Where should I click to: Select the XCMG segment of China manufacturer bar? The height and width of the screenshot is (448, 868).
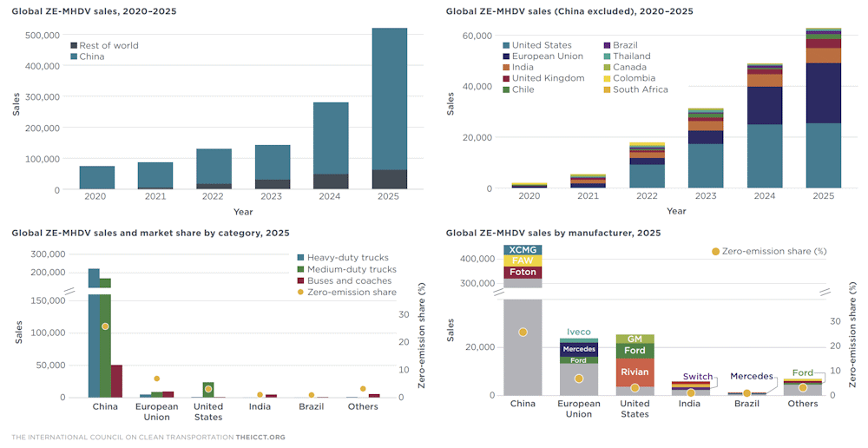pyautogui.click(x=523, y=250)
